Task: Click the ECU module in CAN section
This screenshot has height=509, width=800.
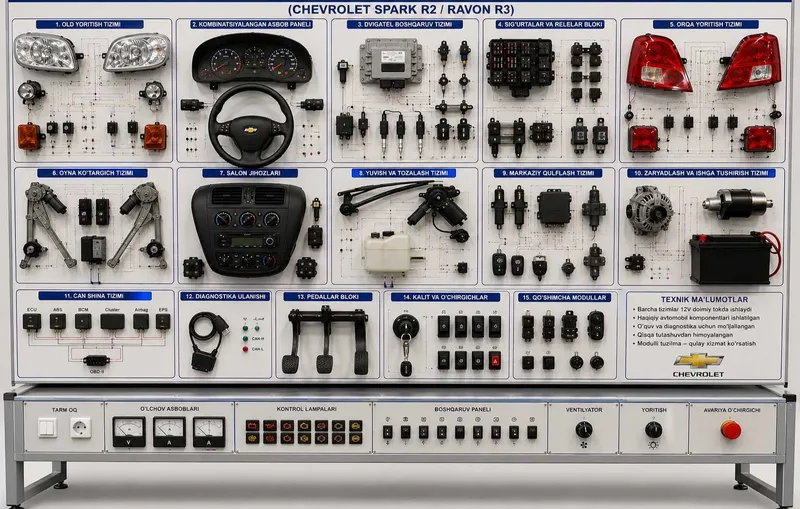Action: (x=32, y=322)
